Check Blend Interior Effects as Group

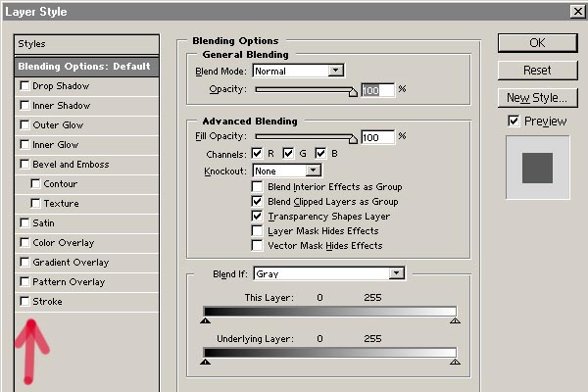257,186
